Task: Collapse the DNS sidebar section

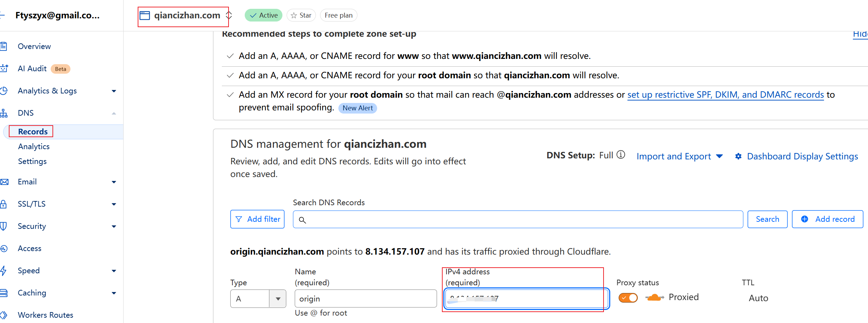Action: click(x=114, y=113)
